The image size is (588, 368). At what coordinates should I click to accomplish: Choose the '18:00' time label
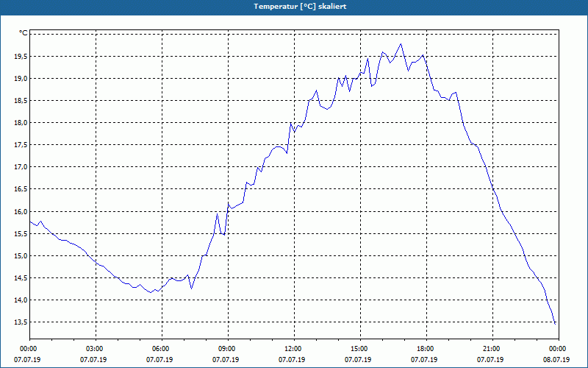pos(424,349)
